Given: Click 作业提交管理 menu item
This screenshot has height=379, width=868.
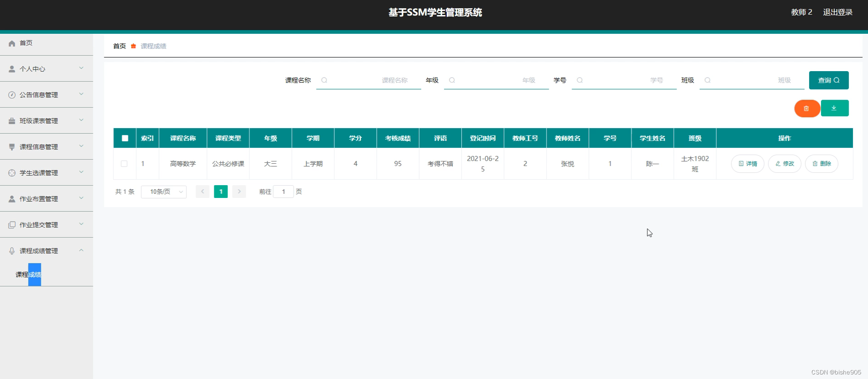Looking at the screenshot, I should point(46,225).
